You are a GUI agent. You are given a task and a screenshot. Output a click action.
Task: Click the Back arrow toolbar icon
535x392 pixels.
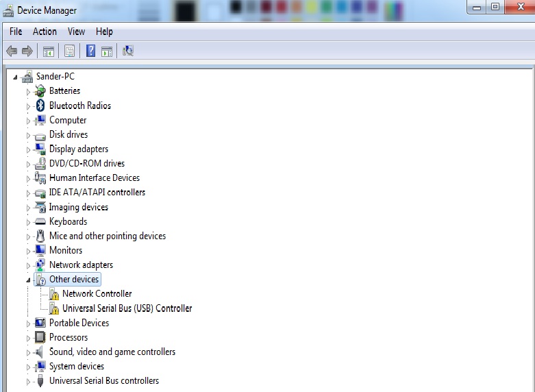(12, 51)
